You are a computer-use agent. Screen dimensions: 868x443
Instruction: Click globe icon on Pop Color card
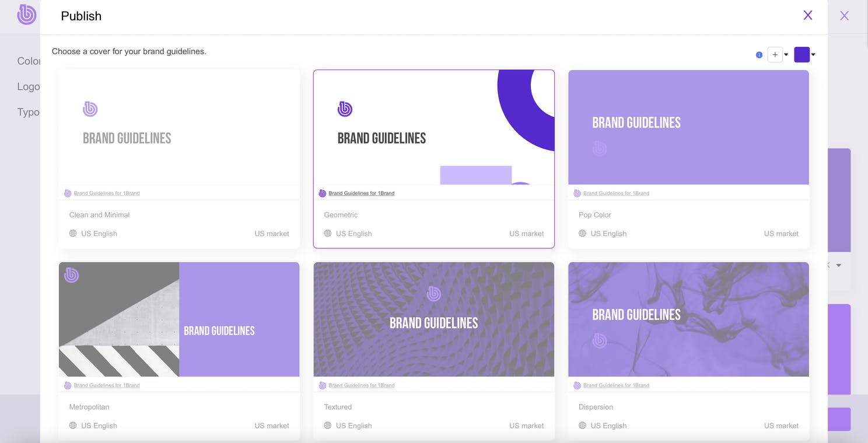(582, 233)
